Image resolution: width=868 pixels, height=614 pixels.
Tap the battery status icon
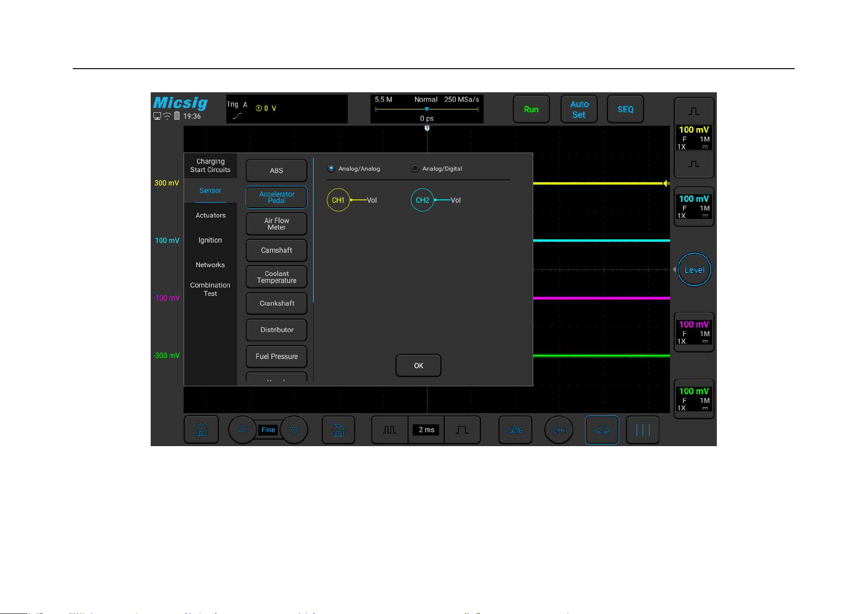[x=177, y=116]
